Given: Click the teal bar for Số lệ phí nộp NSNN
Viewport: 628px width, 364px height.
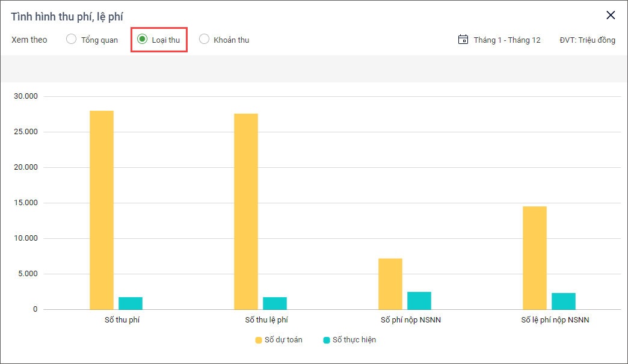Looking at the screenshot, I should point(564,301).
